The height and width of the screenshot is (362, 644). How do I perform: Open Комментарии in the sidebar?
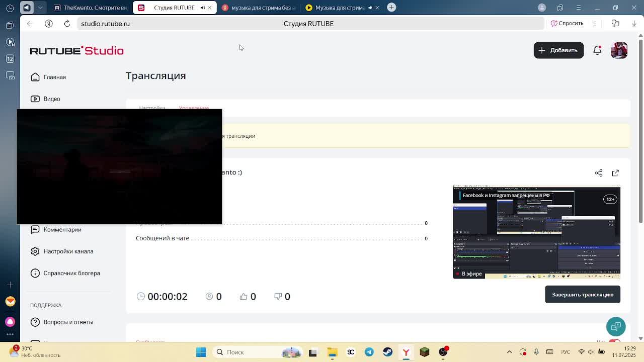(56, 229)
